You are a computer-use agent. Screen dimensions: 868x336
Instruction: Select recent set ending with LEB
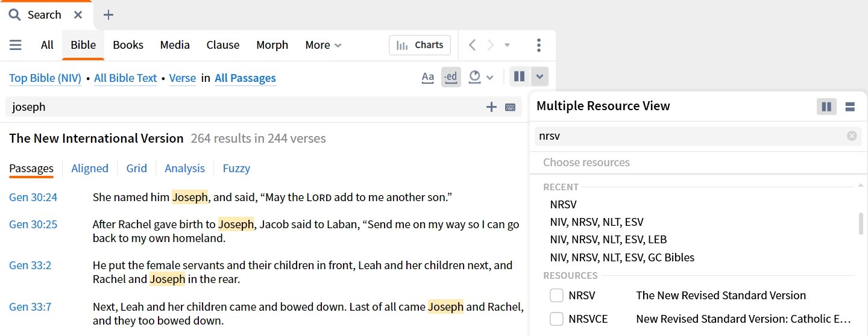608,239
